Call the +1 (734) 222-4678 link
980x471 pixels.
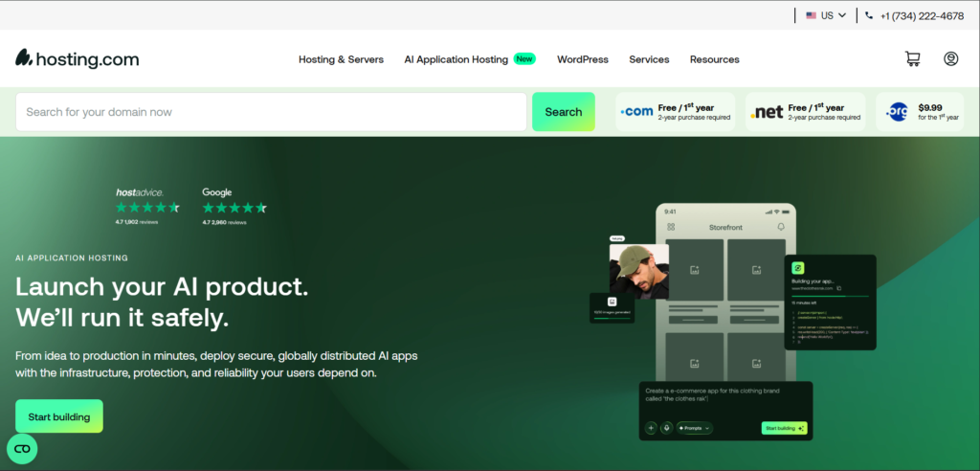[x=922, y=15]
